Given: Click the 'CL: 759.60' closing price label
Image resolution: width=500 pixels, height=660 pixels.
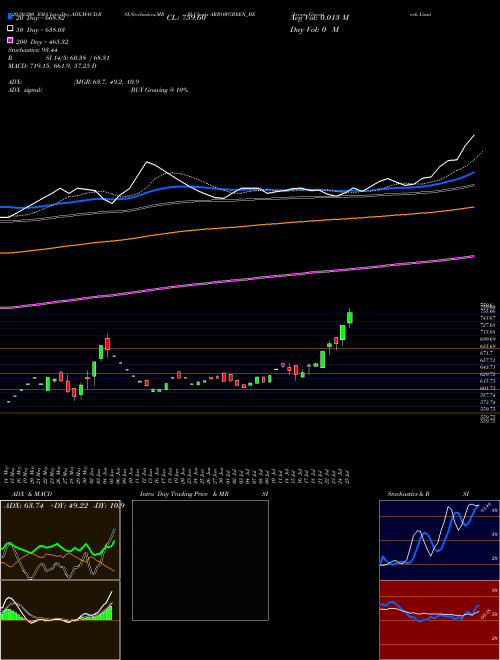Looking at the screenshot, I should point(186,18).
